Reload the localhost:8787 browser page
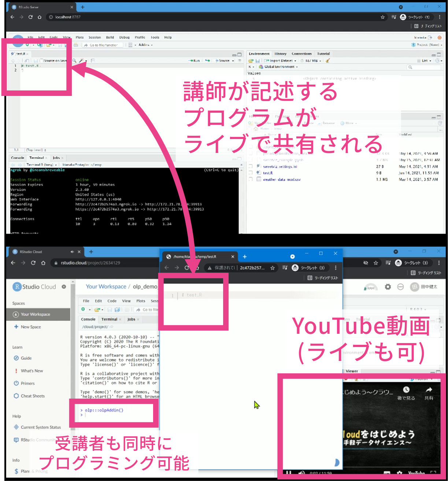 click(30, 17)
